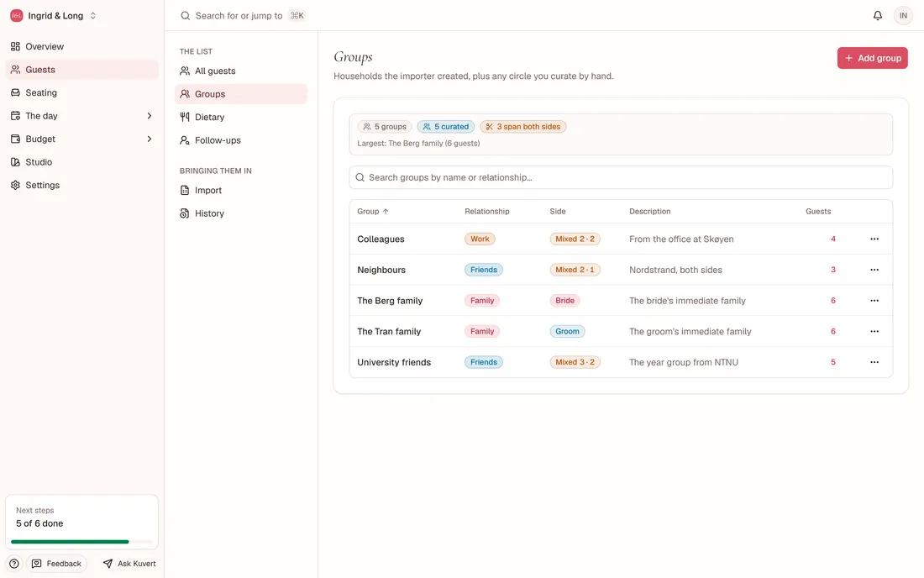The height and width of the screenshot is (578, 924).
Task: Filter by 3 span both sides chip
Action: tap(523, 127)
